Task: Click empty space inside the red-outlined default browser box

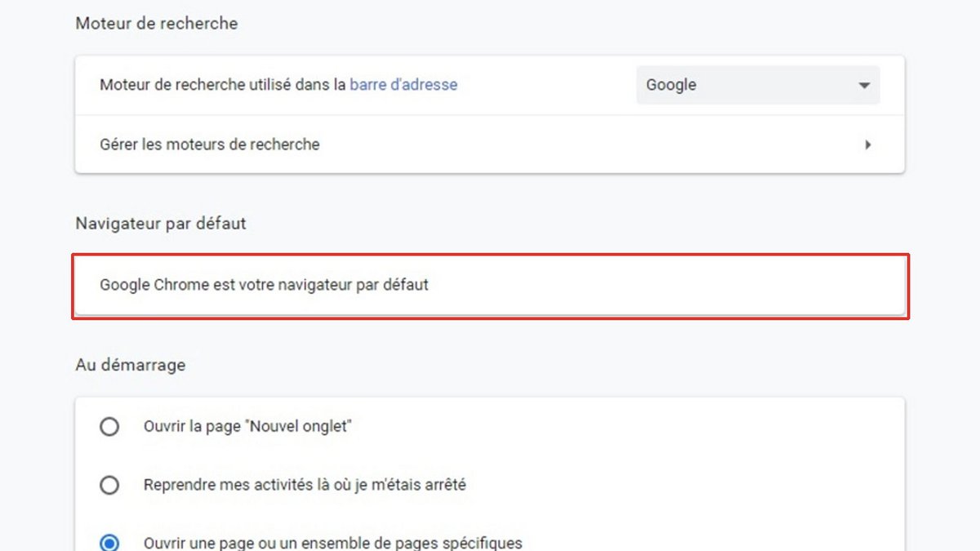Action: coord(653,286)
